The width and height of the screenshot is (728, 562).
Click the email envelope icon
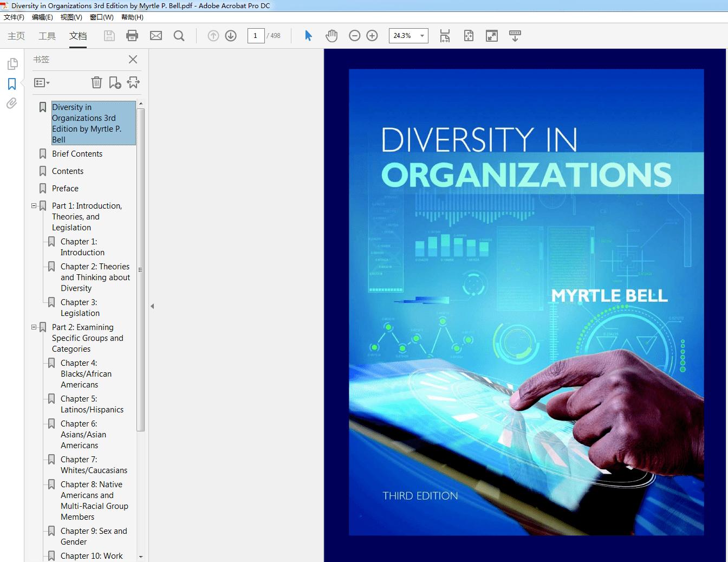coord(156,36)
